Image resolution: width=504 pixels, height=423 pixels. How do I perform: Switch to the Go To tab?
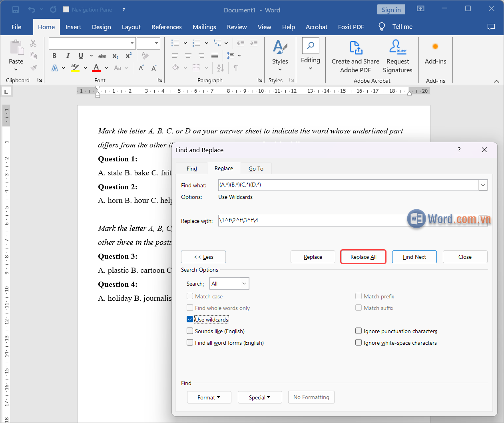pyautogui.click(x=256, y=169)
